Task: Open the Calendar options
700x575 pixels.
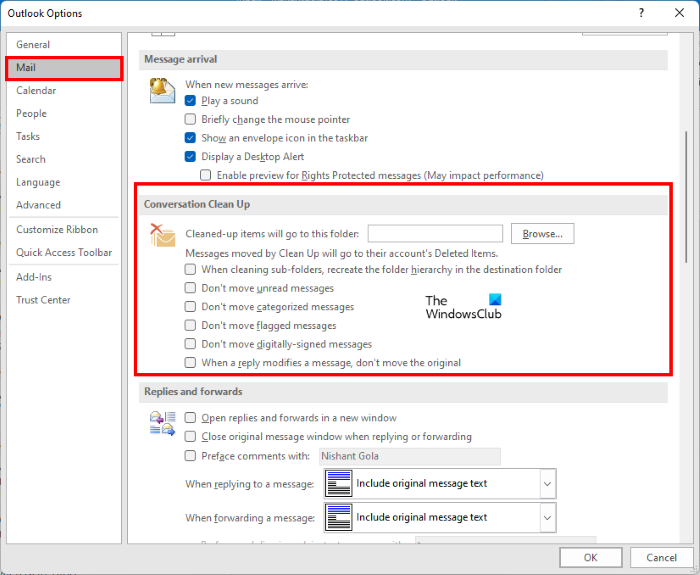Action: tap(64, 91)
